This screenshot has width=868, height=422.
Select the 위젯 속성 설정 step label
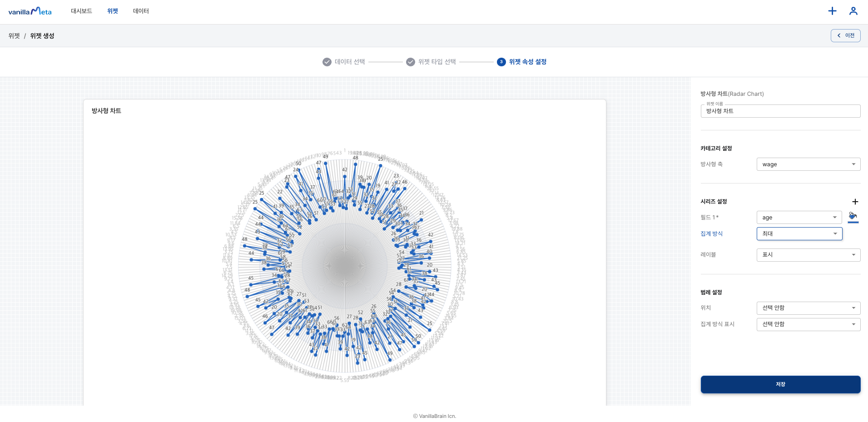click(x=528, y=62)
